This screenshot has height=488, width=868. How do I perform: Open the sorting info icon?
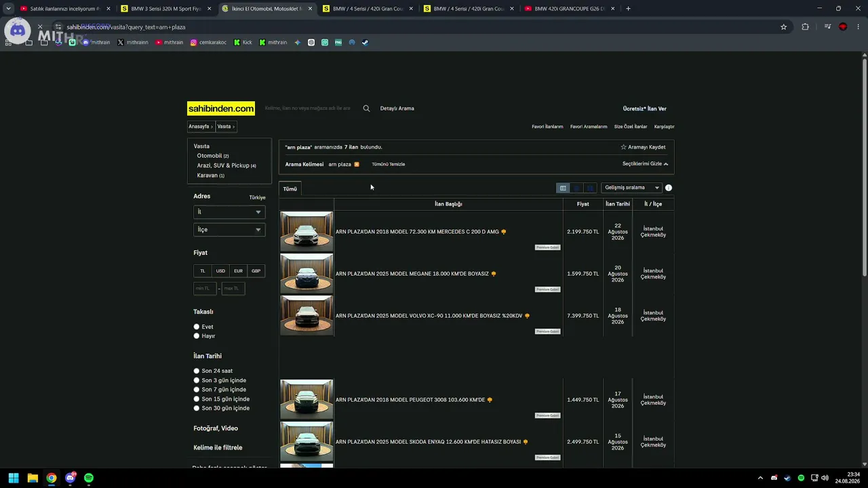(x=669, y=188)
